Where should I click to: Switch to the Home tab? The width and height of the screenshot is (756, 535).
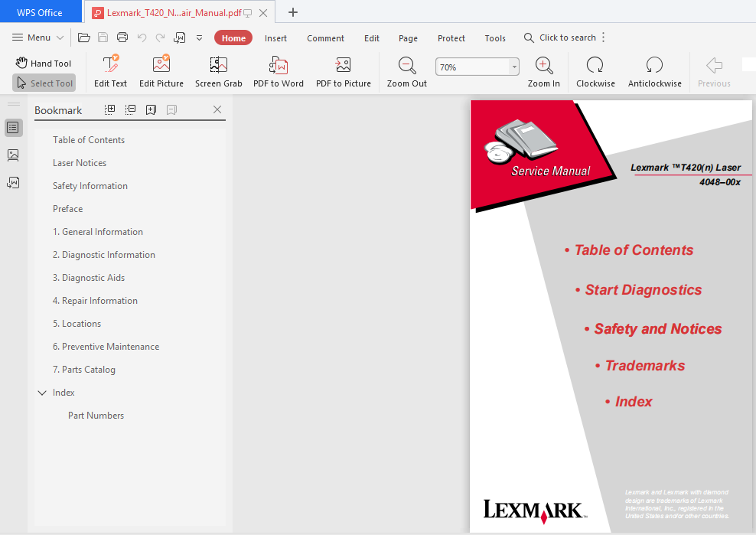point(233,38)
